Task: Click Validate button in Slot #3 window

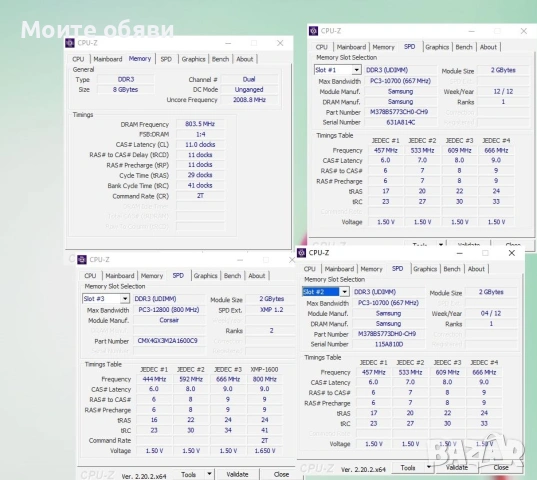Action: [237, 474]
